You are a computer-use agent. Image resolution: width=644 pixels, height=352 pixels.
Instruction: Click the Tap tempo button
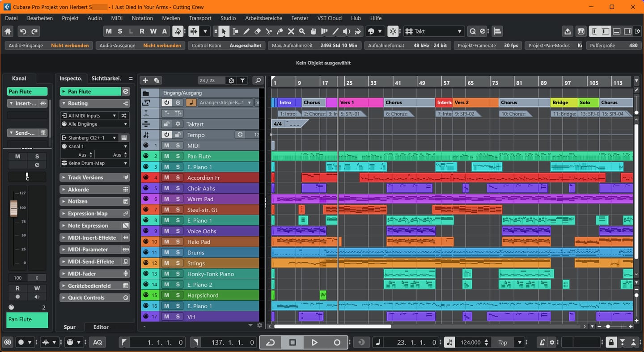pos(503,343)
